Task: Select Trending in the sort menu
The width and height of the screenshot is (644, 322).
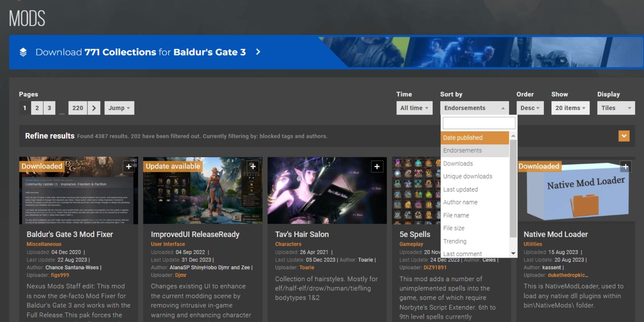Action: pyautogui.click(x=455, y=241)
